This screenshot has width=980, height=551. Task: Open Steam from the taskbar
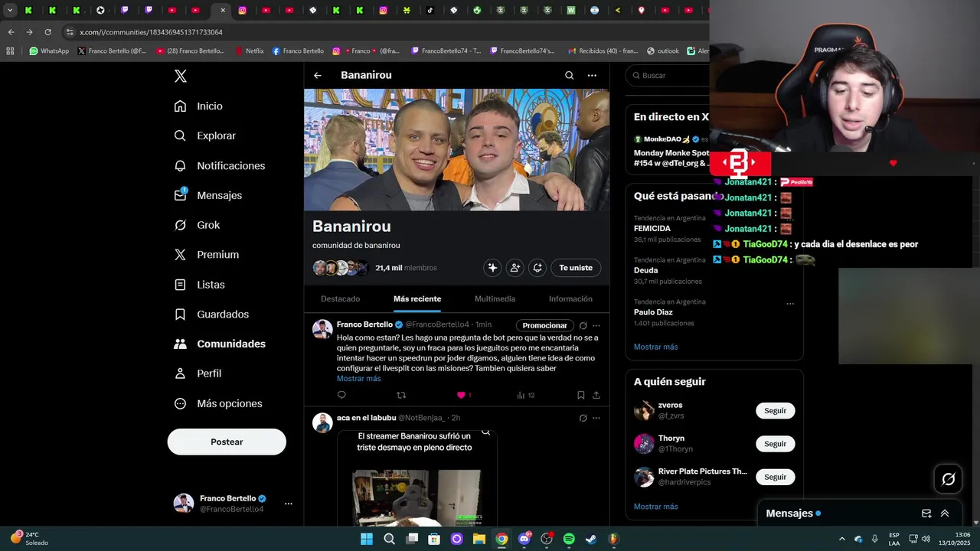tap(591, 539)
